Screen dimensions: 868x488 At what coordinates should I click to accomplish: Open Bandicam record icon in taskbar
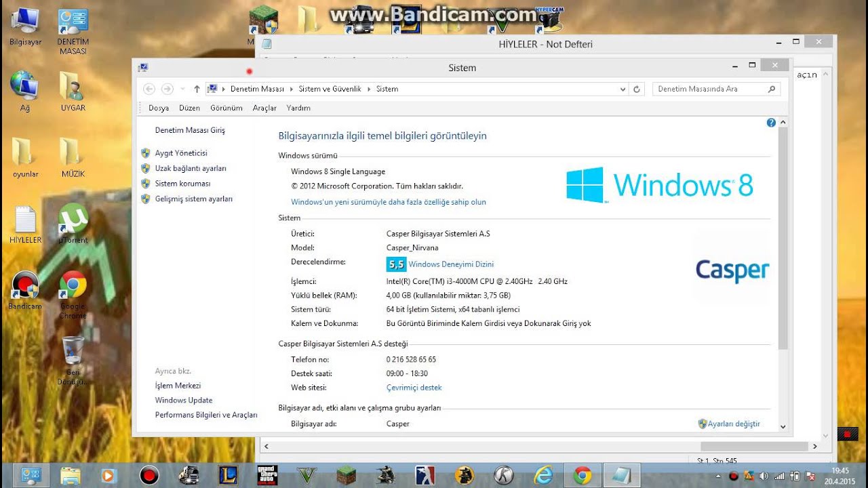149,475
